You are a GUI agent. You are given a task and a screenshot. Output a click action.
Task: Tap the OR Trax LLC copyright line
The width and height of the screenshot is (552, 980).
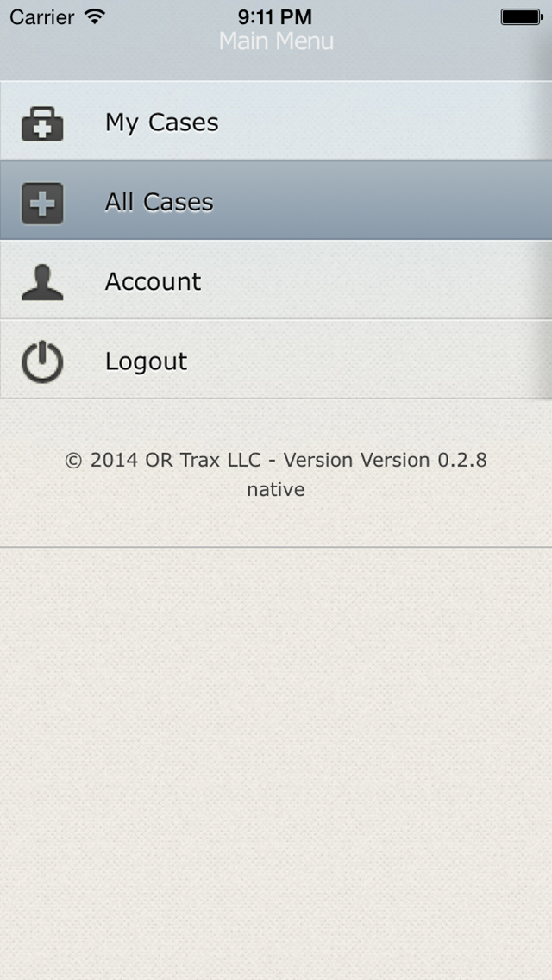276,461
